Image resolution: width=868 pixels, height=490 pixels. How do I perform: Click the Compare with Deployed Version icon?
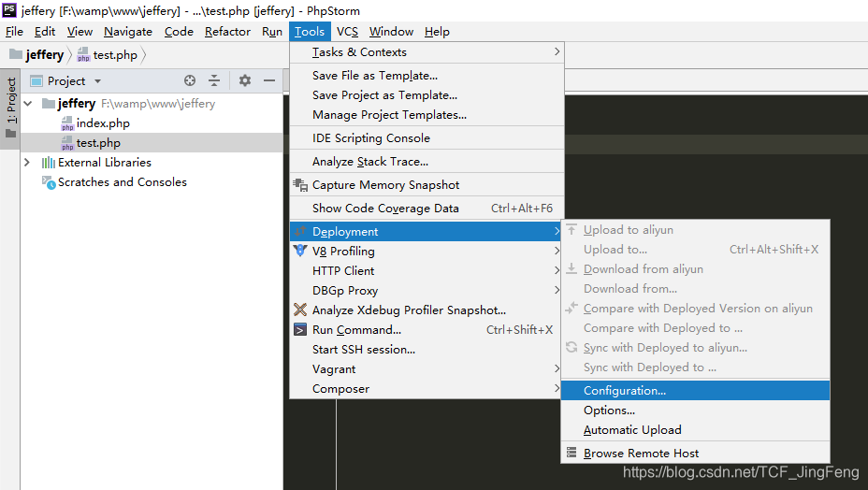(x=571, y=308)
